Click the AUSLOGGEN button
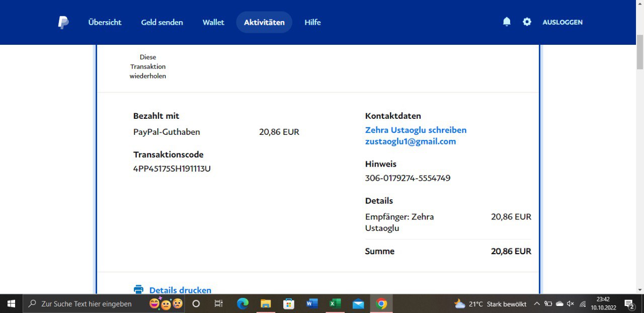644x313 pixels. (x=562, y=22)
